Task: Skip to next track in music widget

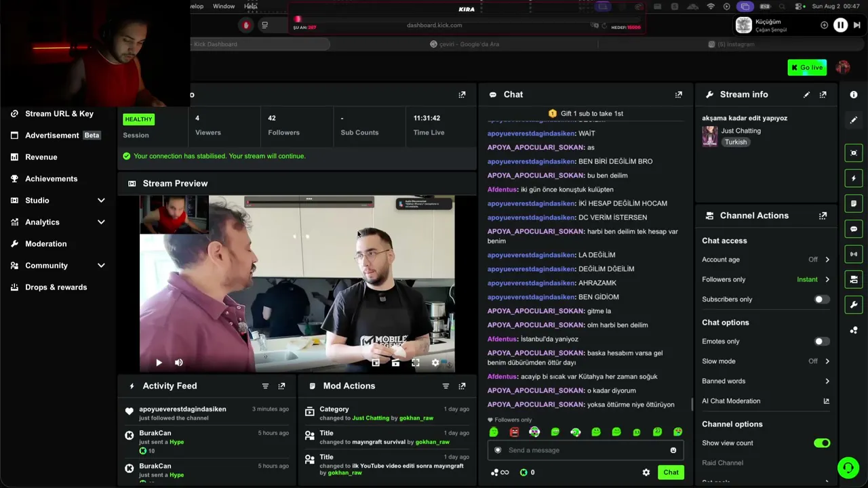Action: point(857,25)
